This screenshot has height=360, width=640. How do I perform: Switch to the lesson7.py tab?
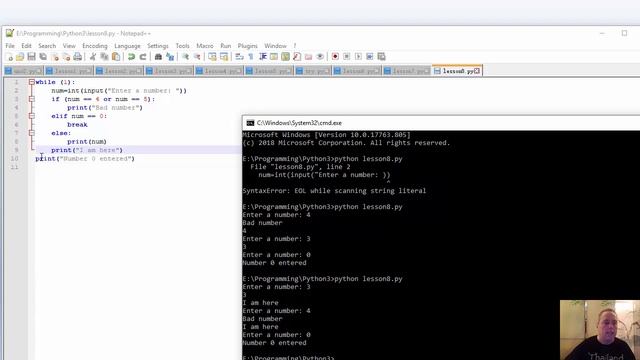pyautogui.click(x=407, y=71)
